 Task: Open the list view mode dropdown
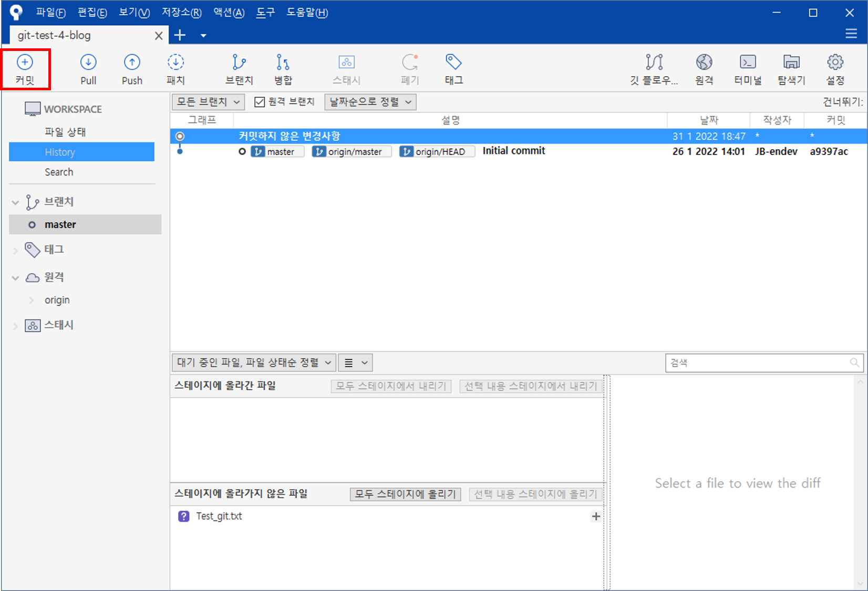355,362
